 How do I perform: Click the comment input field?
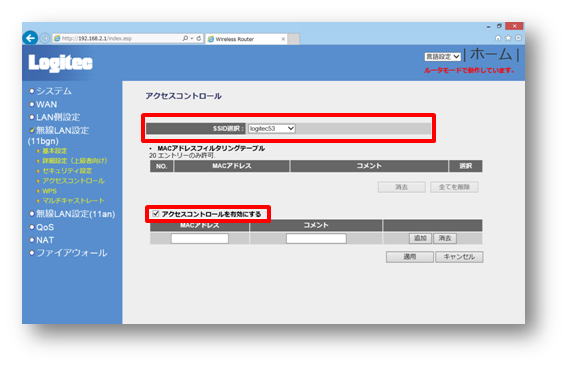point(316,238)
